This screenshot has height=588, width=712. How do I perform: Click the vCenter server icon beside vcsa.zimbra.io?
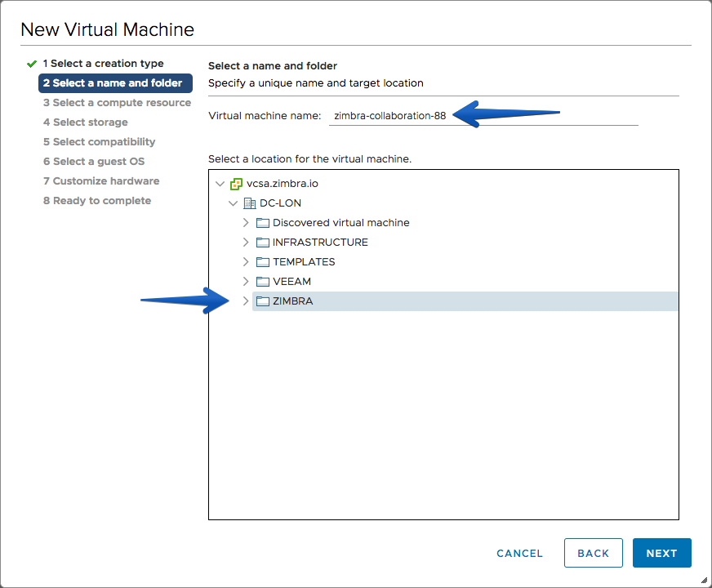(x=236, y=184)
